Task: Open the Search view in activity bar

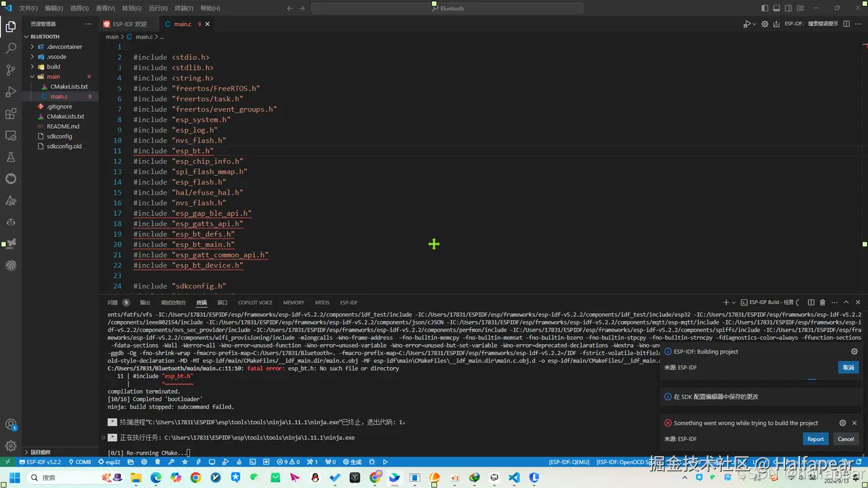Action: point(11,49)
